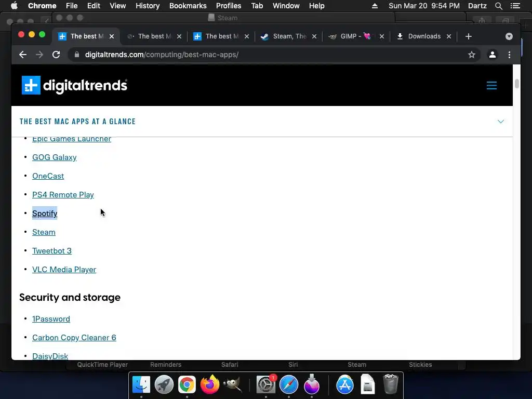Open the Chrome profile avatar button

tap(493, 55)
